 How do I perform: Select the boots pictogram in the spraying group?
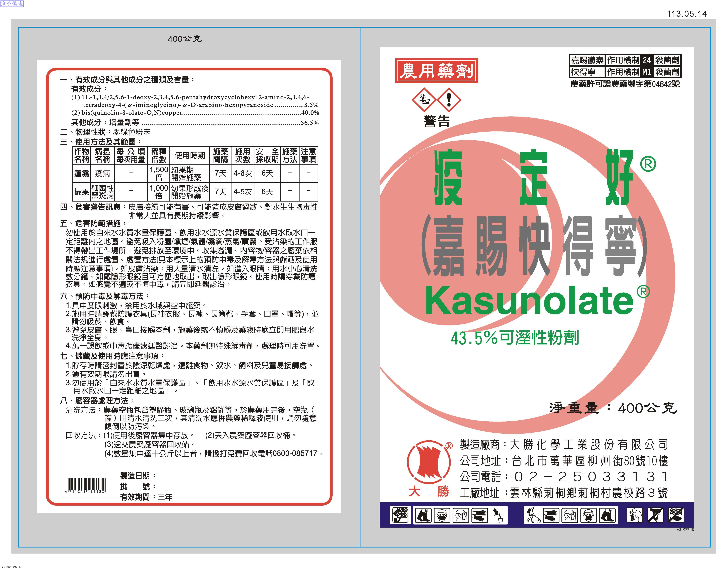pos(607,515)
